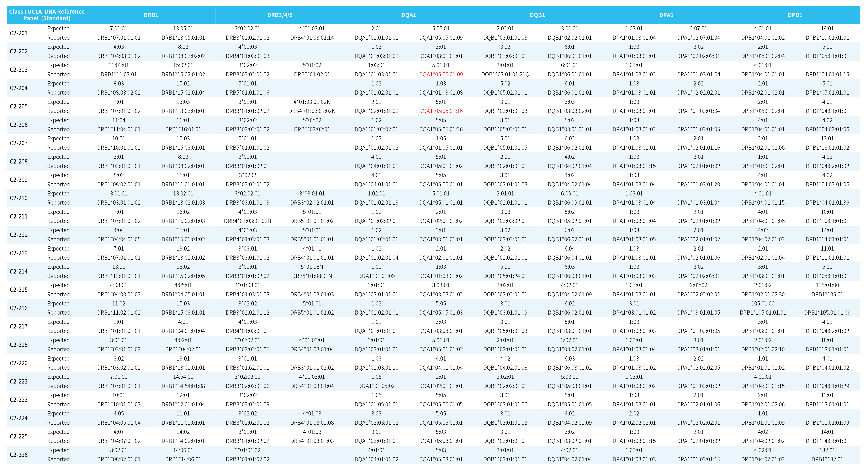Click the DRB1 column header

click(151, 15)
